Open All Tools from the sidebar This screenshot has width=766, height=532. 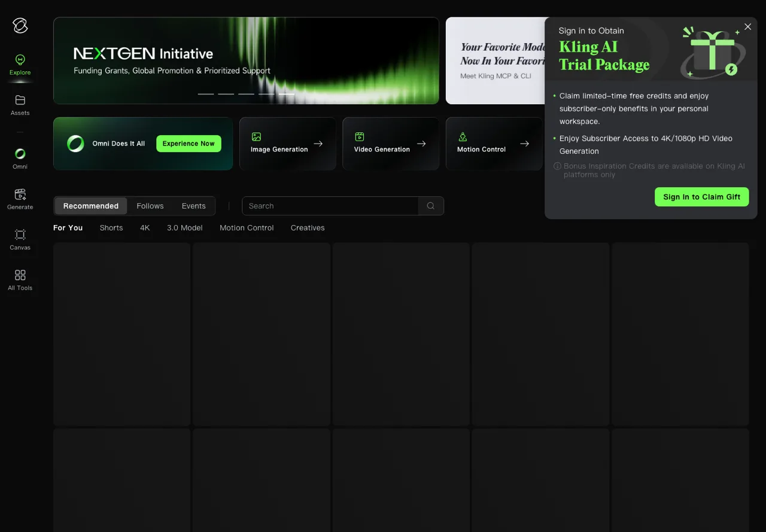(x=20, y=280)
